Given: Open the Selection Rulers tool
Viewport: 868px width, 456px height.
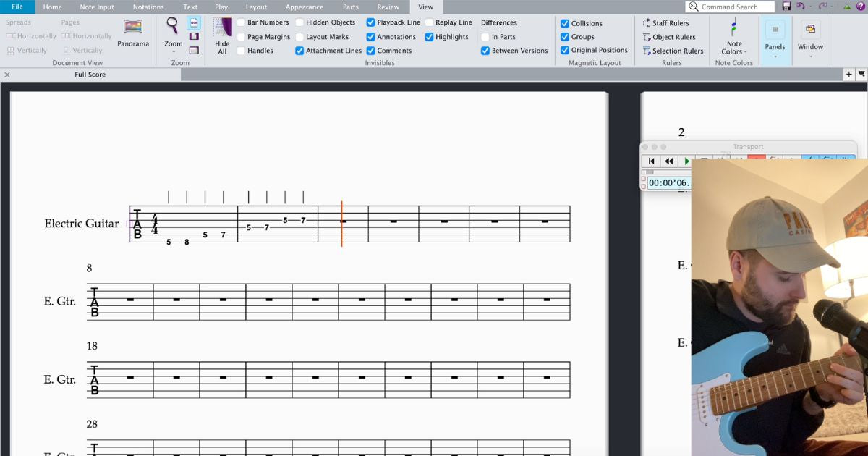Looking at the screenshot, I should [x=672, y=51].
